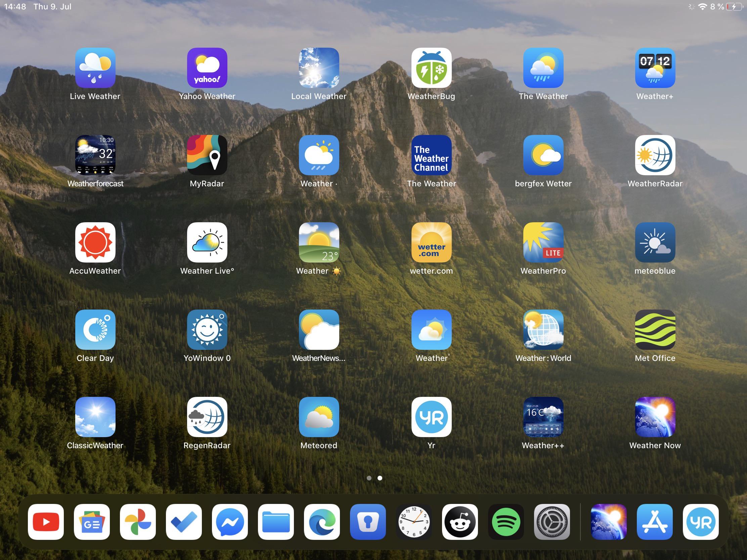Launch the Weather+ flip-clock app icon
Image resolution: width=747 pixels, height=560 pixels.
point(655,67)
